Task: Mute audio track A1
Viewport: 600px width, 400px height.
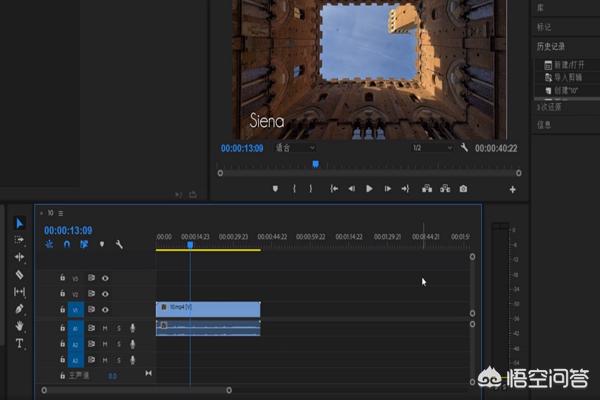Action: coord(105,327)
